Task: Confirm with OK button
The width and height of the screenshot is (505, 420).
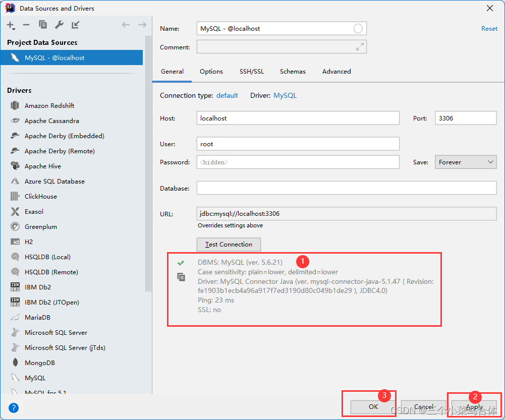Action: pyautogui.click(x=373, y=407)
